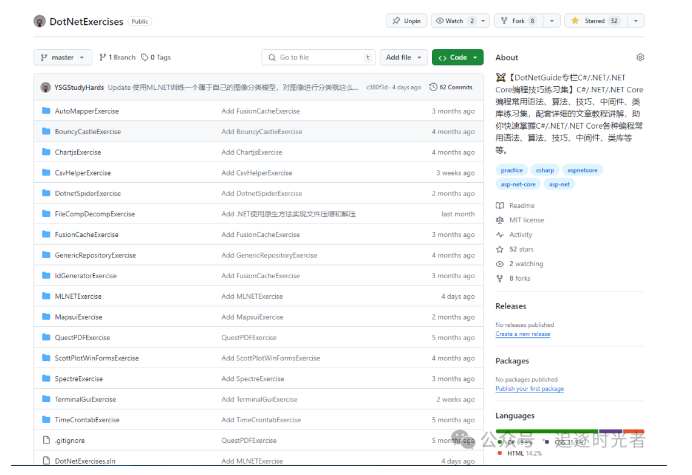Click the MLNETExercise folder icon
The image size is (692, 475).
coord(46,296)
